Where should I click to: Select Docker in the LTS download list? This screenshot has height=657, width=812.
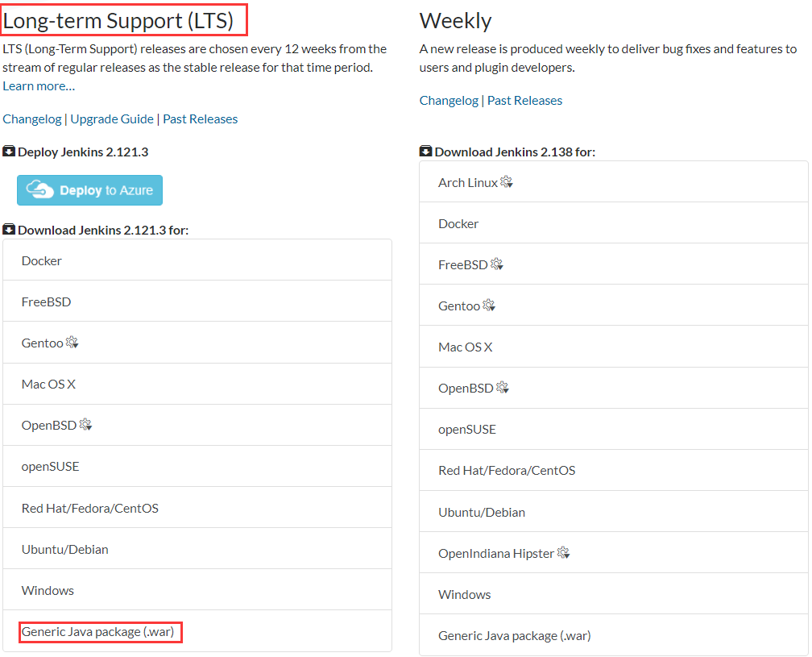(197, 260)
